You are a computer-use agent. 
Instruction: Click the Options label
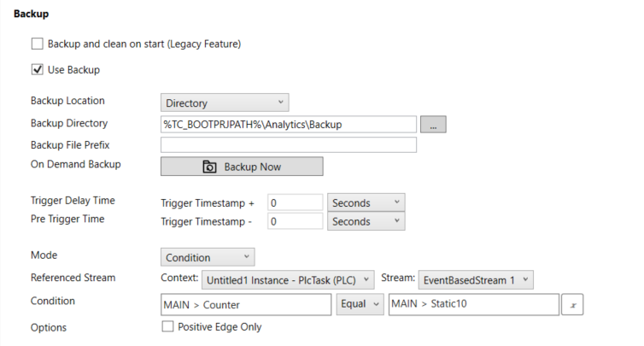click(49, 327)
